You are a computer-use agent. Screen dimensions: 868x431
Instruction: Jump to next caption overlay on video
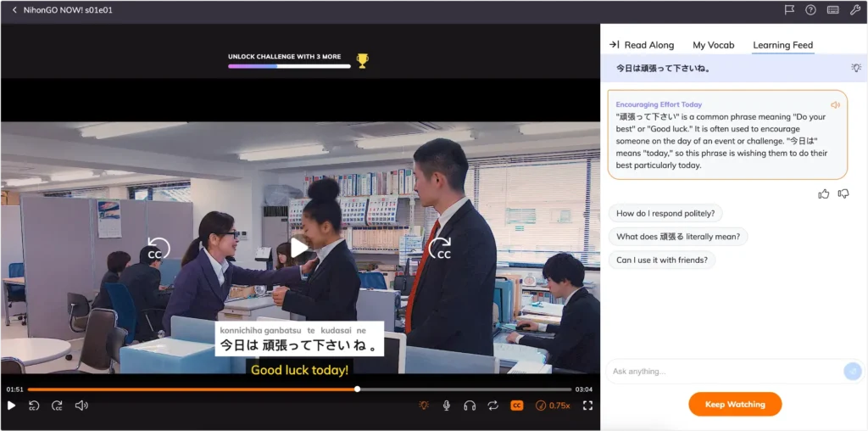pyautogui.click(x=441, y=249)
